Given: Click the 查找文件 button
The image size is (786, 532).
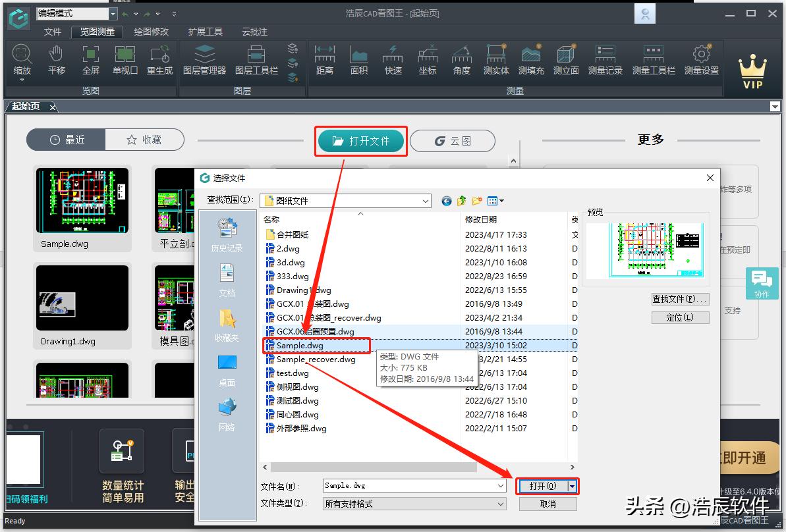Looking at the screenshot, I should 680,299.
